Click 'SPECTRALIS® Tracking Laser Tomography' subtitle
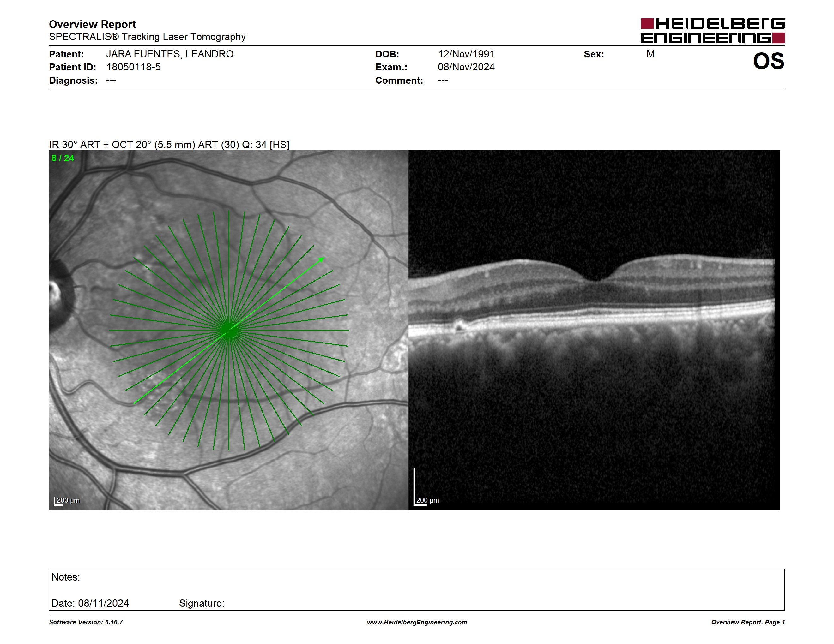 pos(147,37)
